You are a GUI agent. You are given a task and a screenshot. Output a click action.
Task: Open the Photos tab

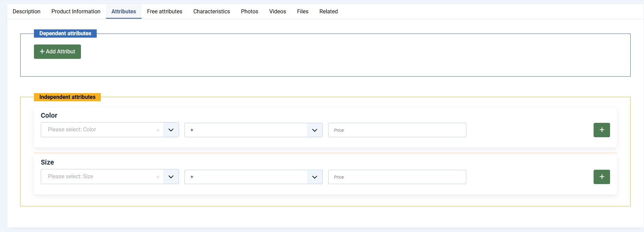point(250,11)
